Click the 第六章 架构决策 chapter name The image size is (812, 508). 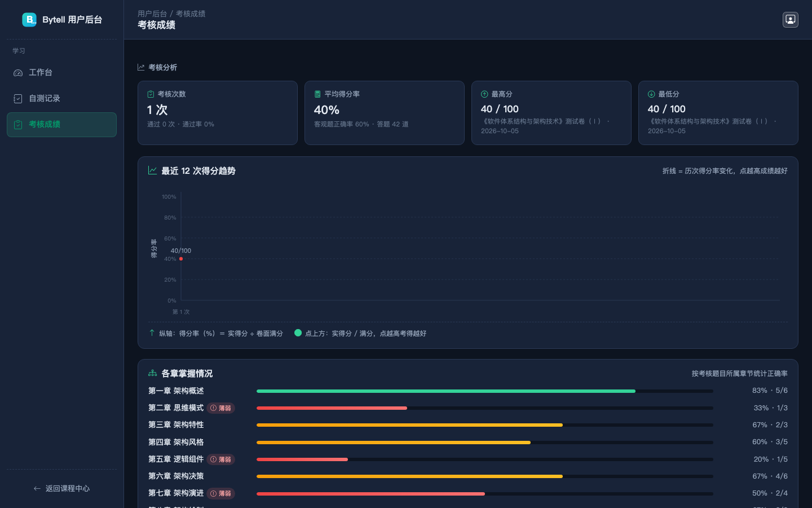(x=176, y=476)
